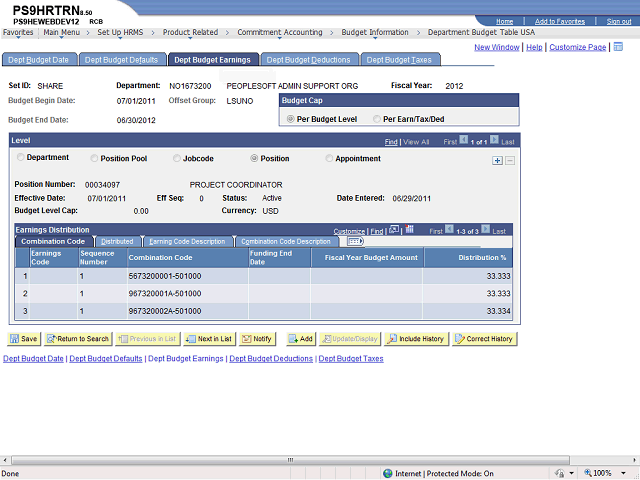Switch to the Dept Budget Deductions tab
This screenshot has height=480, width=640.
point(309,60)
